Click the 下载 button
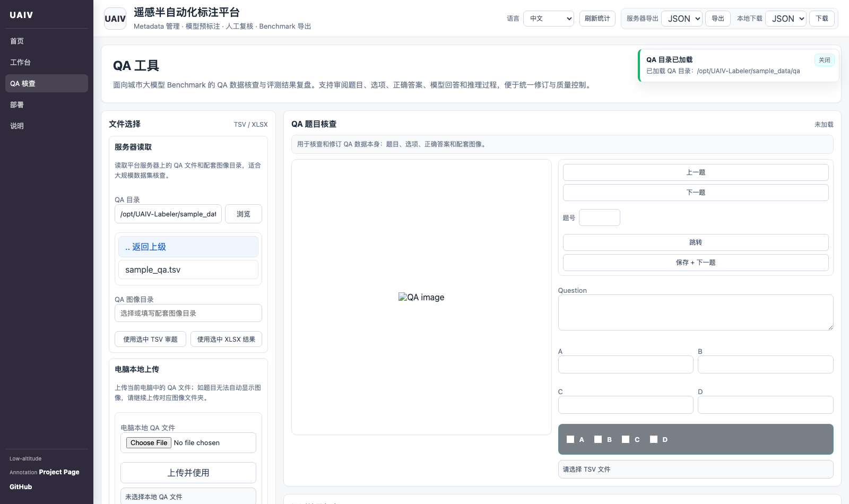 click(822, 19)
